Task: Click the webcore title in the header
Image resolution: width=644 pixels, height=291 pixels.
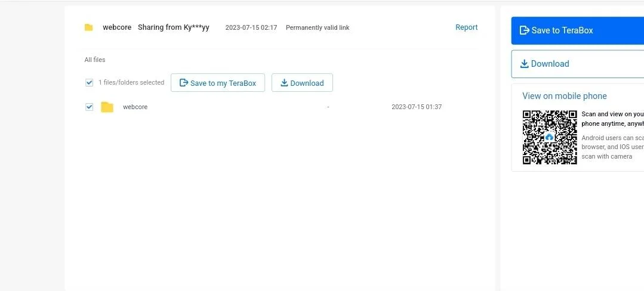Action: [117, 27]
